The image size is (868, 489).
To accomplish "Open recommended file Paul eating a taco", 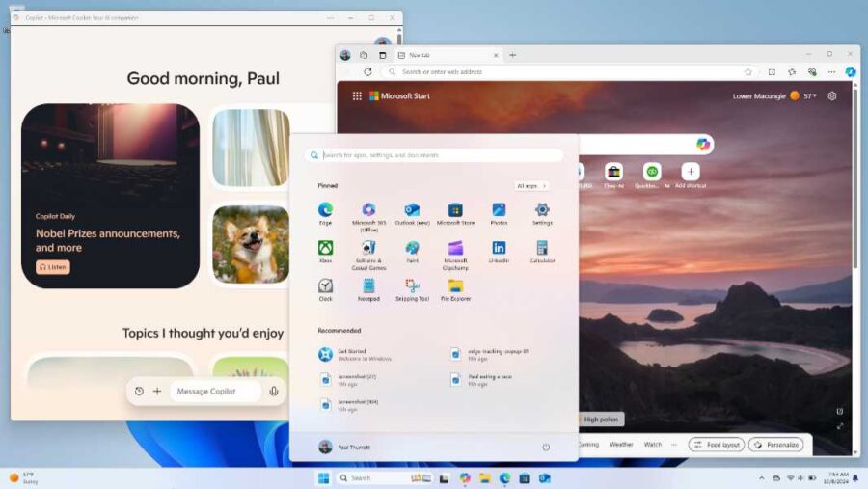I will point(481,379).
